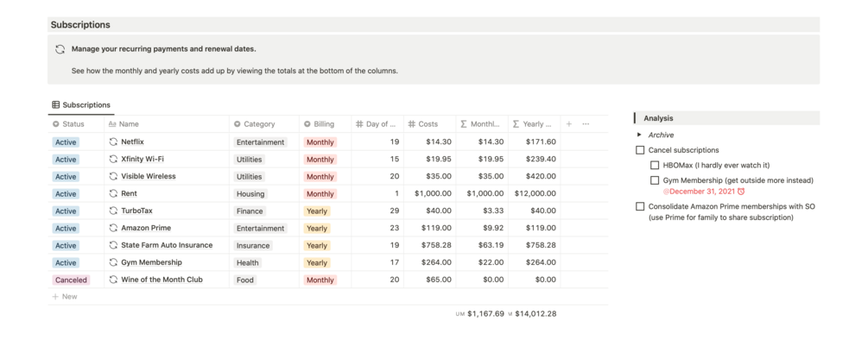Open the Billing column header menu
868x340 pixels.
pos(325,124)
